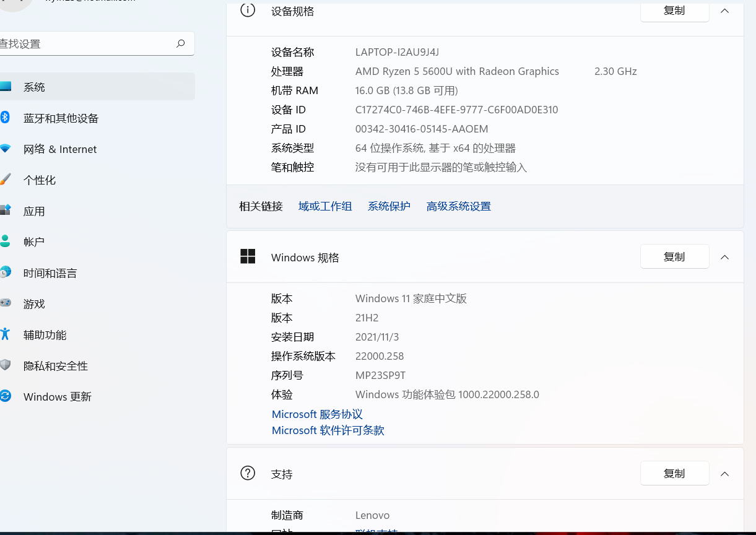
Task: Click the Windows Update refresh icon
Action: (x=5, y=396)
